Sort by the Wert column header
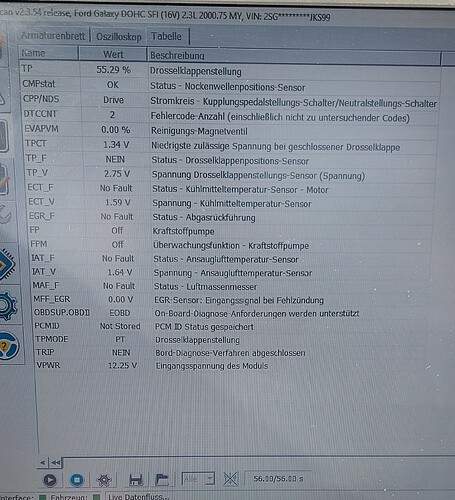Screen dimensions: 455x500 [113, 54]
